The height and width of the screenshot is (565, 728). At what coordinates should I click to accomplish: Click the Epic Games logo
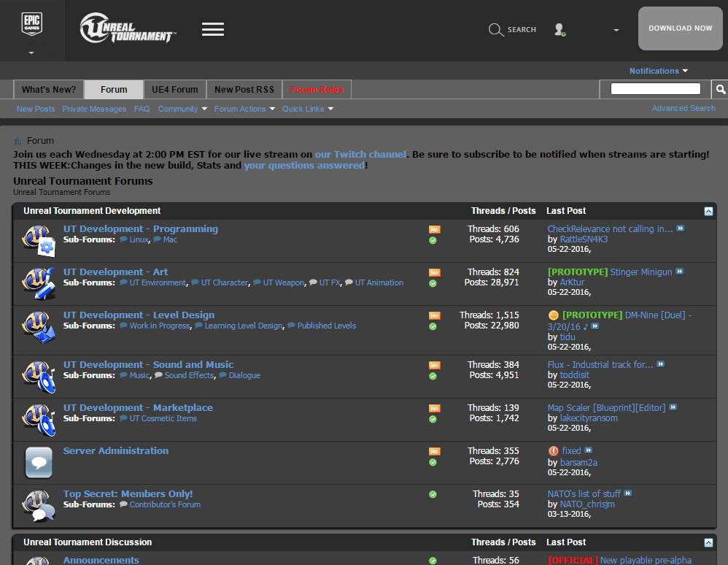click(x=31, y=24)
